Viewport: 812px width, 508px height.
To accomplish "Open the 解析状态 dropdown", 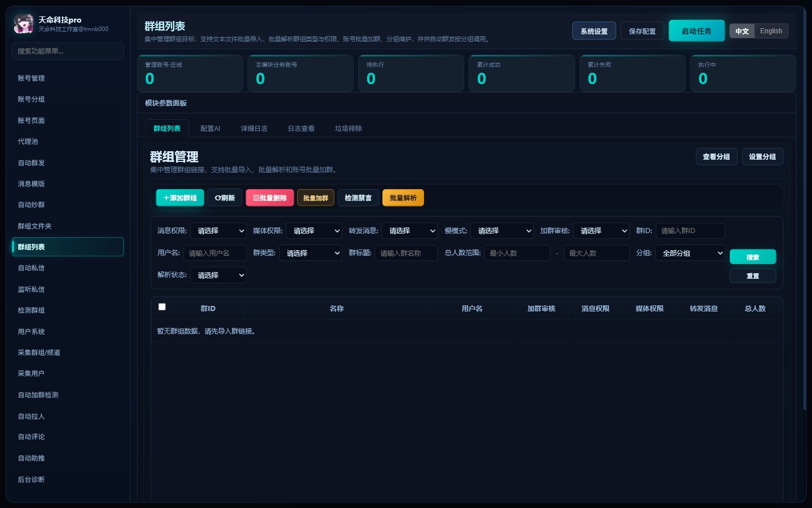I will point(218,275).
